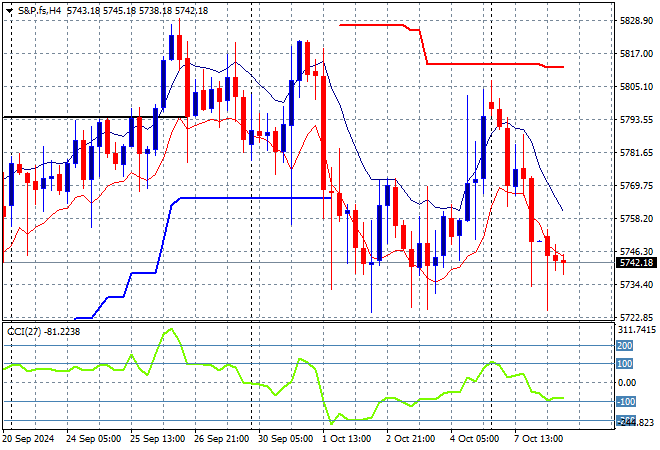This screenshot has height=450, width=660.
Task: Click the CCI 100 level marker
Action: click(x=625, y=364)
